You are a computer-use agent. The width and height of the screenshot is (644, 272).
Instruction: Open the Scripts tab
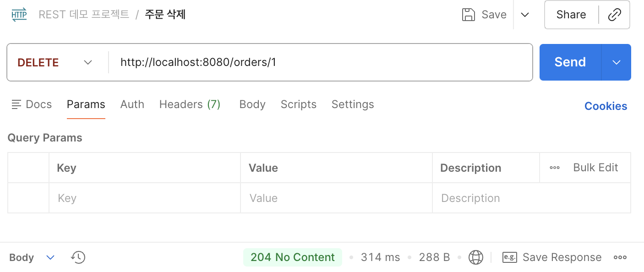pos(299,104)
